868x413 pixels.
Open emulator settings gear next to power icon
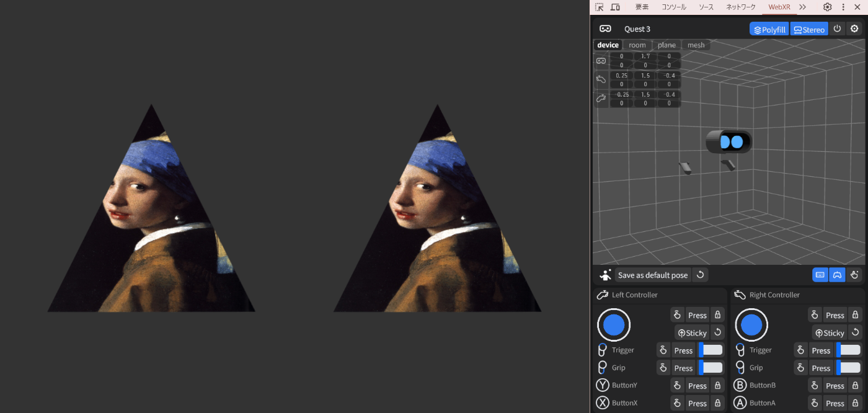point(854,29)
